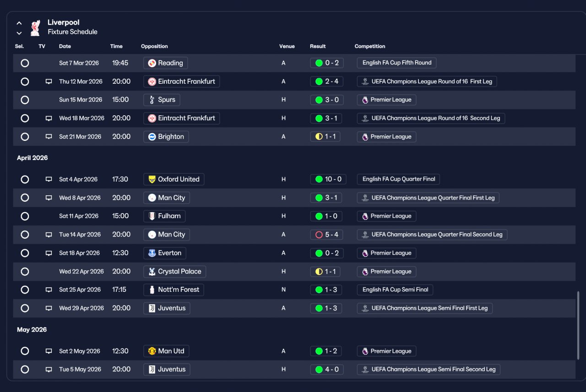Click the up chevron beside Liverpool
This screenshot has width=586, height=392.
click(x=19, y=23)
